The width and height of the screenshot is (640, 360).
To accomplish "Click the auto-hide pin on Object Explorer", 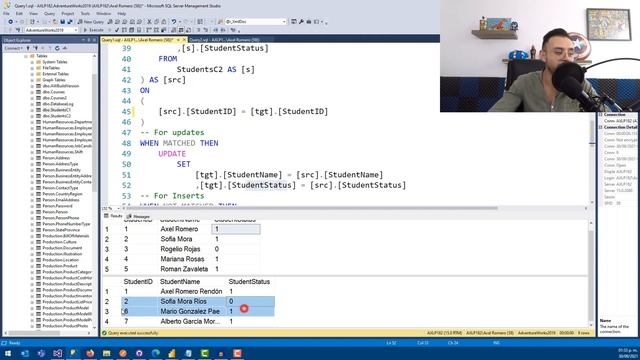I will coord(89,40).
